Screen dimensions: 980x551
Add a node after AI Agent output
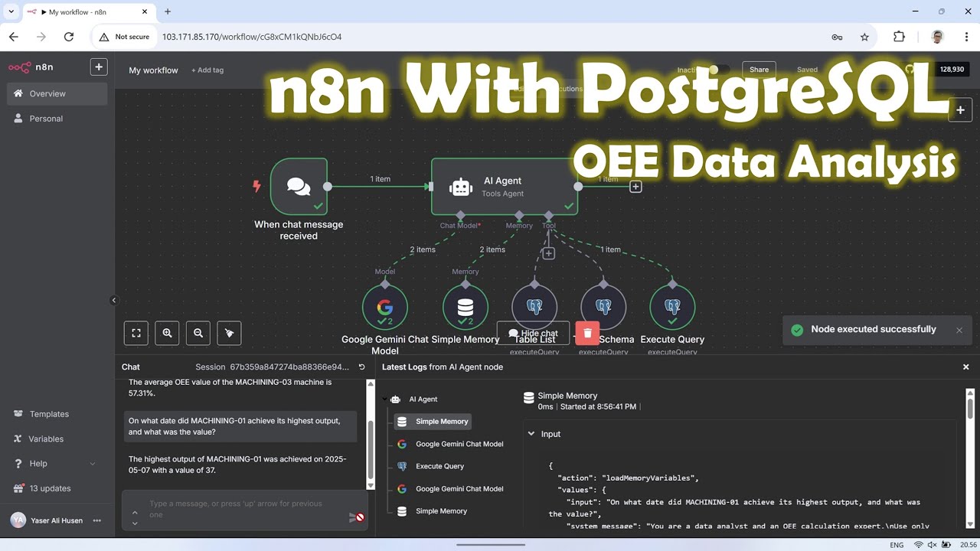[x=635, y=187]
